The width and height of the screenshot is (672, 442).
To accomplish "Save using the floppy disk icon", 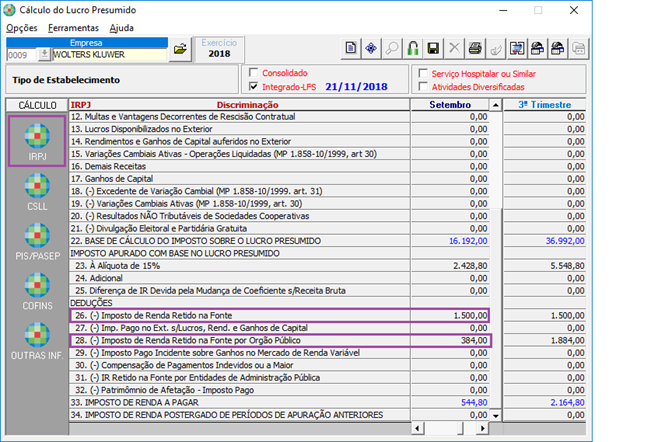I will (433, 48).
